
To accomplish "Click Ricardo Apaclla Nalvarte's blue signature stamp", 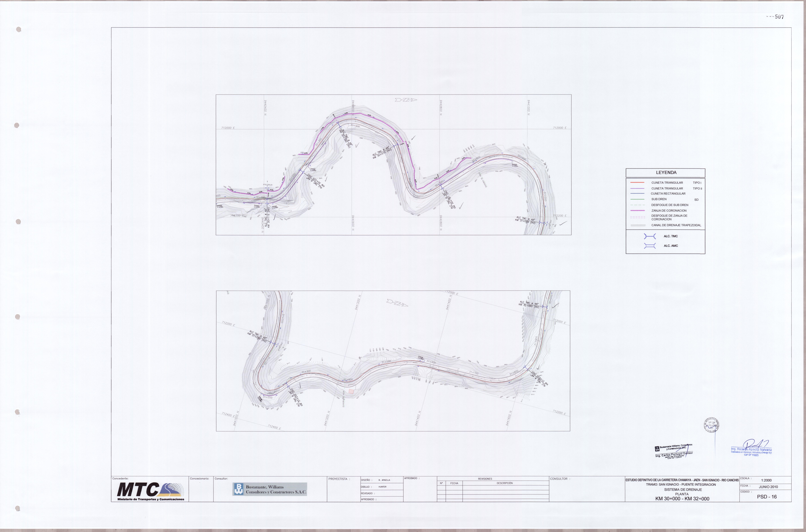I will click(x=751, y=448).
